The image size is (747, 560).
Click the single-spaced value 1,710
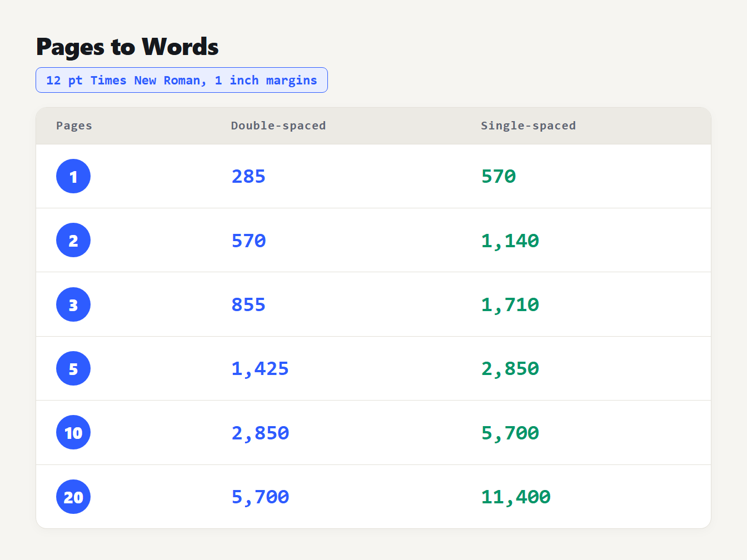[x=510, y=304]
